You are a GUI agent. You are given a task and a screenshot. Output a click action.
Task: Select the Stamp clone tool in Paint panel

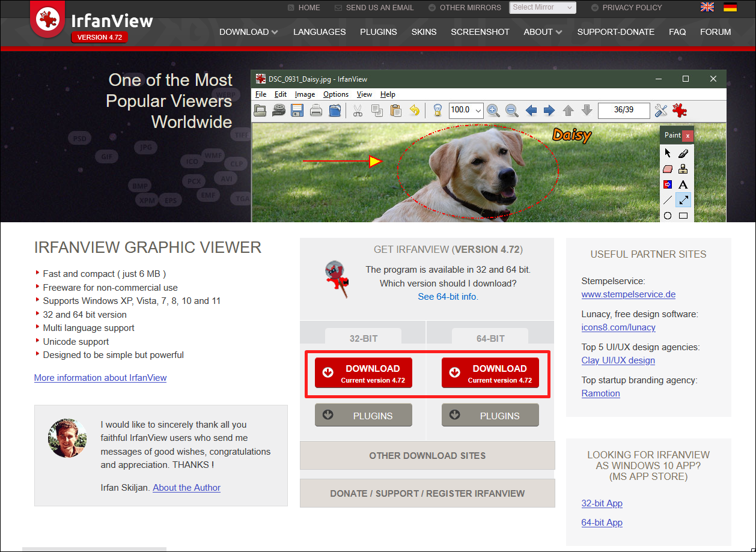pos(683,169)
